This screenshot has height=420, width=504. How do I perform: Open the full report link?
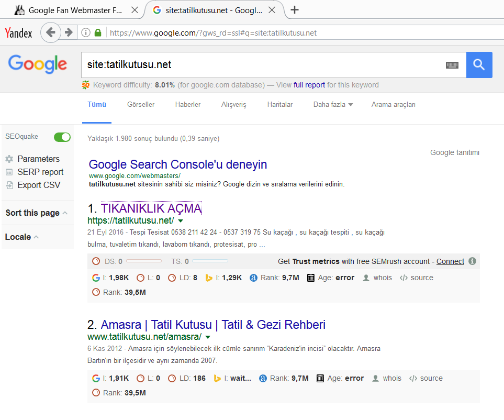point(309,85)
